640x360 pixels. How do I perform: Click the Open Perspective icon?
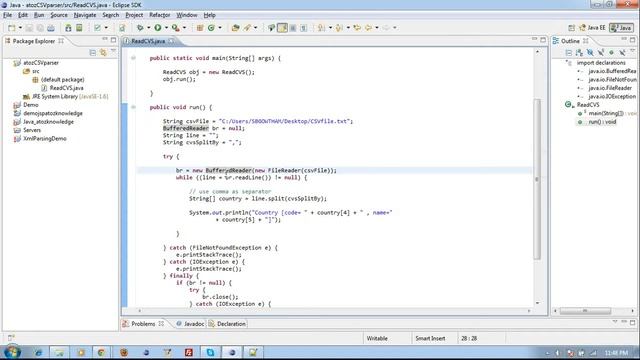[571, 28]
